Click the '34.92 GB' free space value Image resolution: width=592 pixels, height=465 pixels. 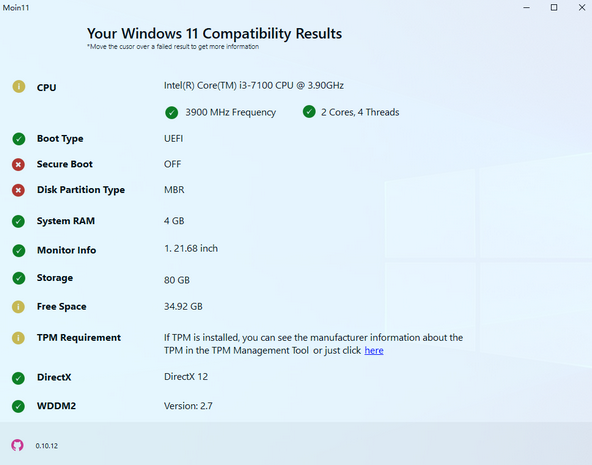(183, 306)
